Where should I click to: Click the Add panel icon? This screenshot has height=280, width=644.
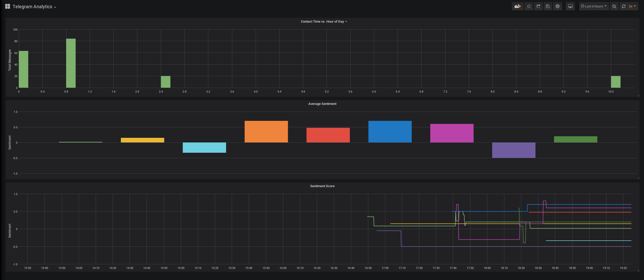coord(517,6)
